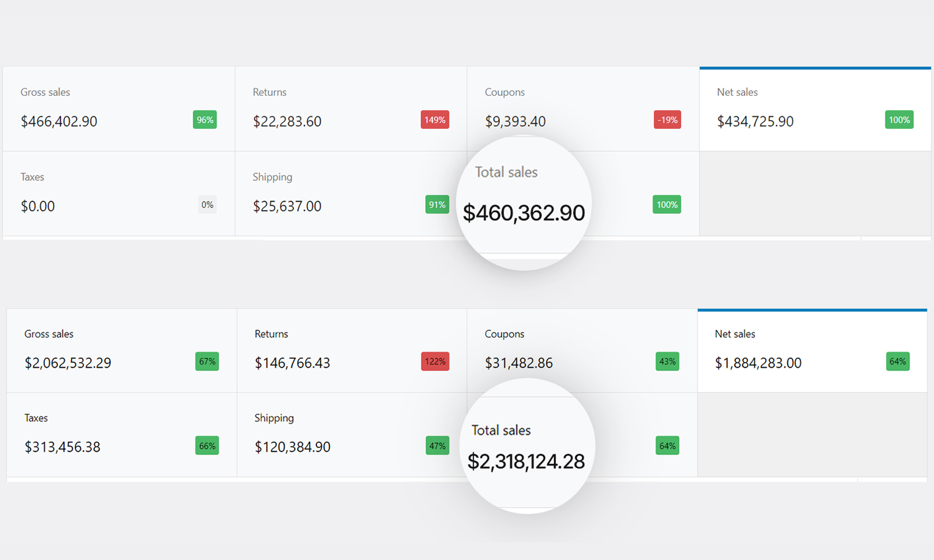The image size is (934, 560).
Task: Open the $2,062,532.29 Gross sales card
Action: pyautogui.click(x=122, y=350)
